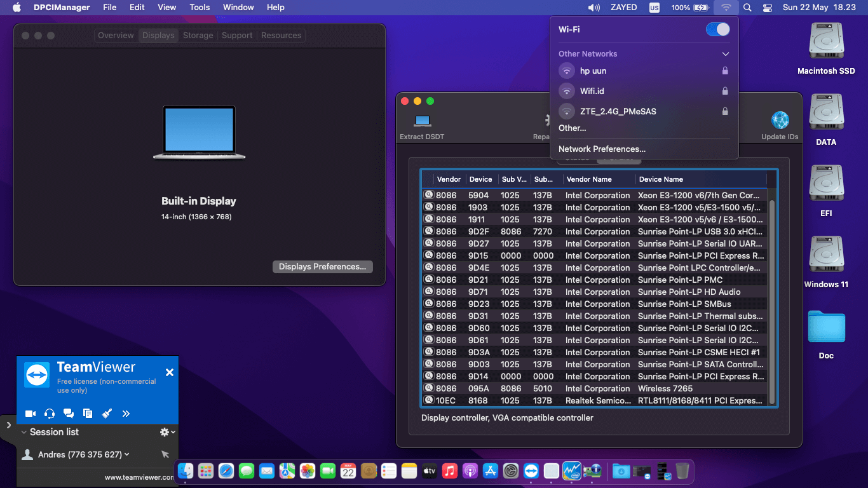Viewport: 868px width, 488px height.
Task: Open the Window menu
Action: [x=238, y=8]
